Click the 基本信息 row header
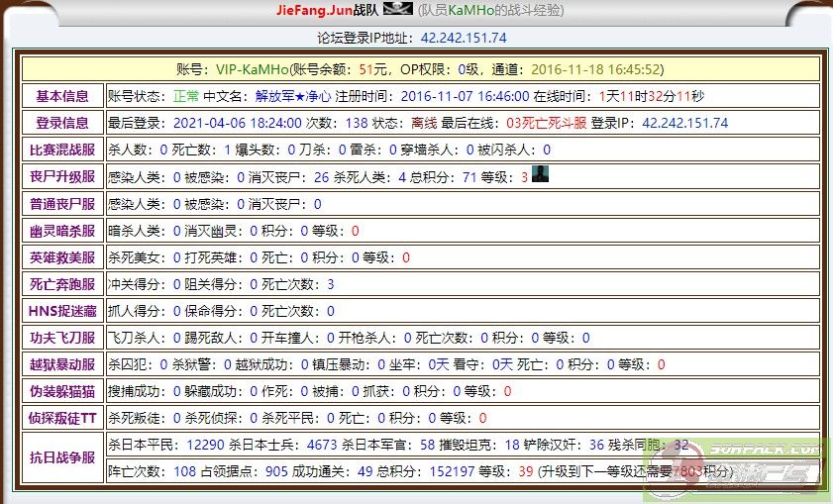This screenshot has height=504, width=833. [62, 97]
